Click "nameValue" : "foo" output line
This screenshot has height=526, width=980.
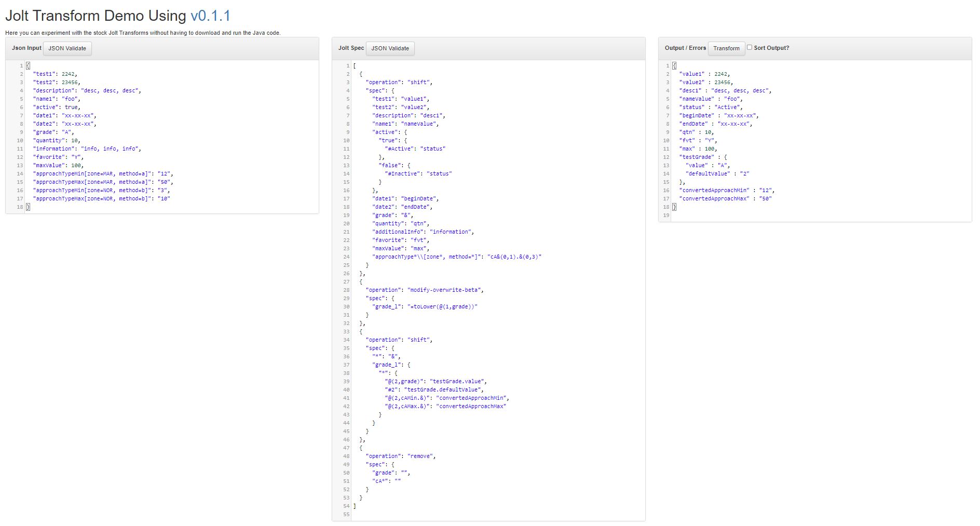pos(711,99)
